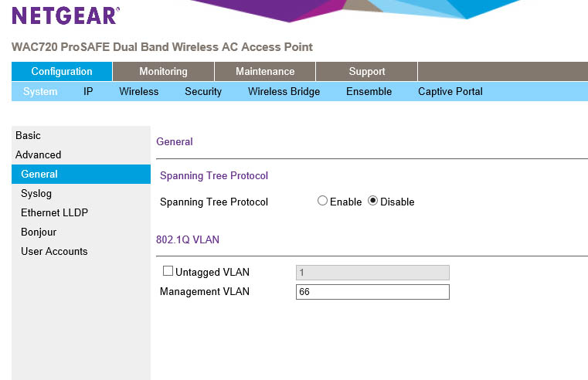Click the General page title
588x380 pixels.
[x=175, y=141]
